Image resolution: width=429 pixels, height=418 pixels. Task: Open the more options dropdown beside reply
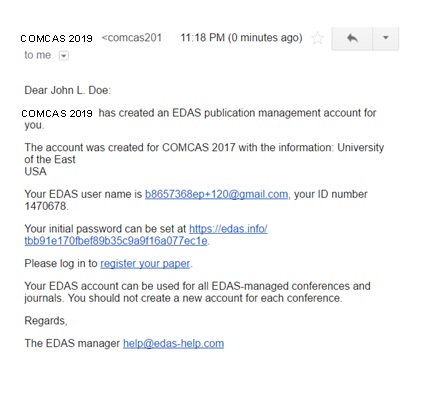[x=386, y=38]
